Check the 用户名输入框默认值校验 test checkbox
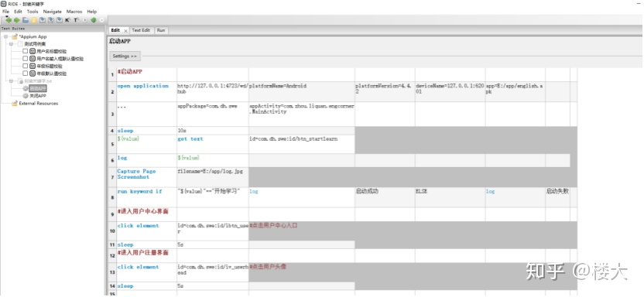 tap(25, 59)
